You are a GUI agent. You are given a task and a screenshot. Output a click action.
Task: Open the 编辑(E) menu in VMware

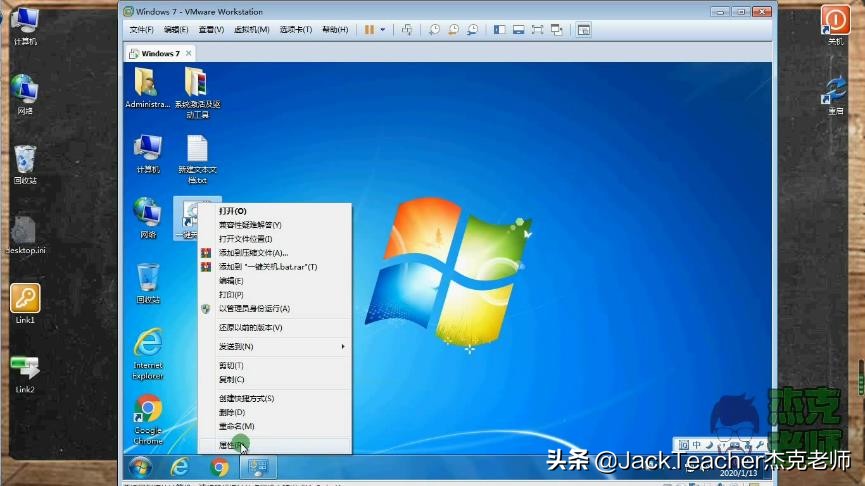(176, 30)
